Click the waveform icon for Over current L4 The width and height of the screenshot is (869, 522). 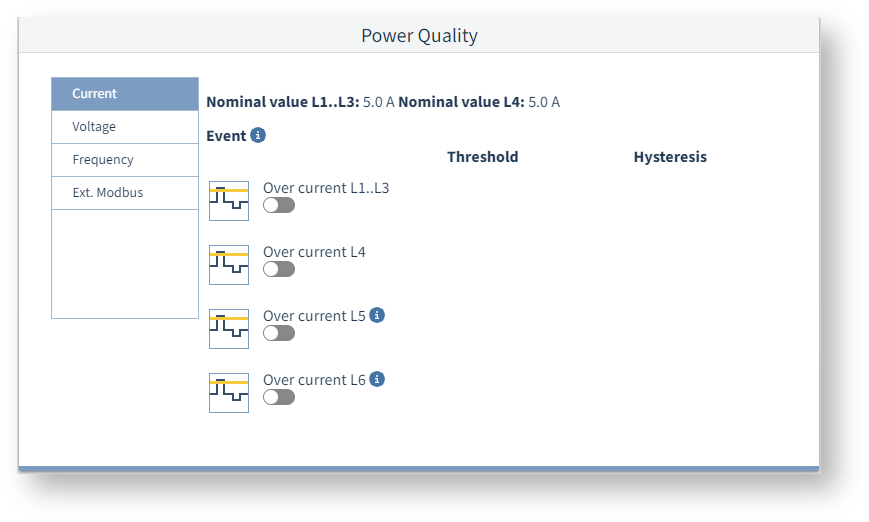click(229, 265)
